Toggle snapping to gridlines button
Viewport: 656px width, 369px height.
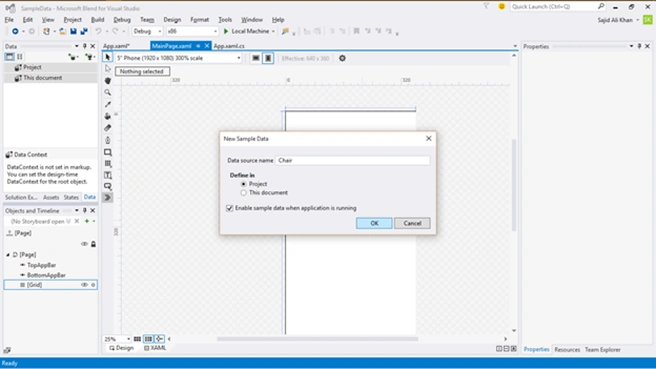coord(148,339)
